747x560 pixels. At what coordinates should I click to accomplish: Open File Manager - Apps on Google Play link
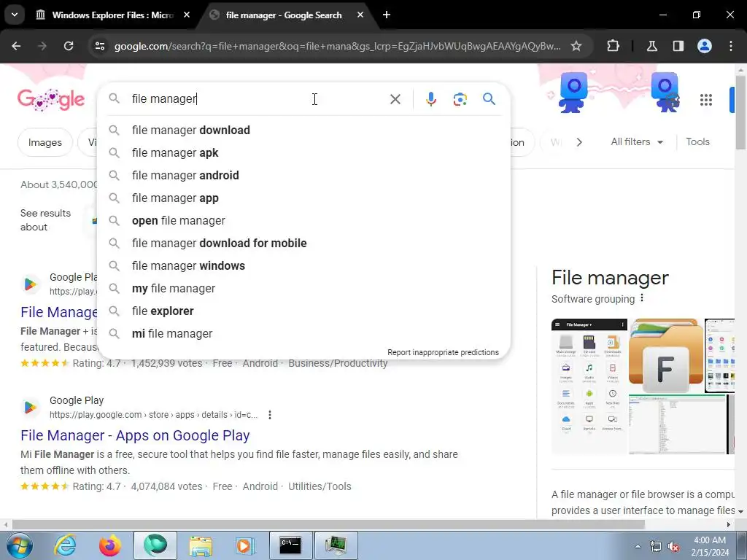point(135,435)
